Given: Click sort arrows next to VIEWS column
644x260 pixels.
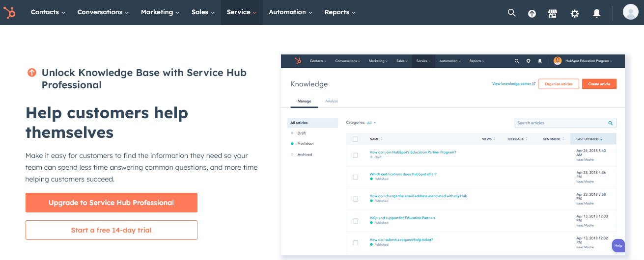Looking at the screenshot, I should [494, 139].
